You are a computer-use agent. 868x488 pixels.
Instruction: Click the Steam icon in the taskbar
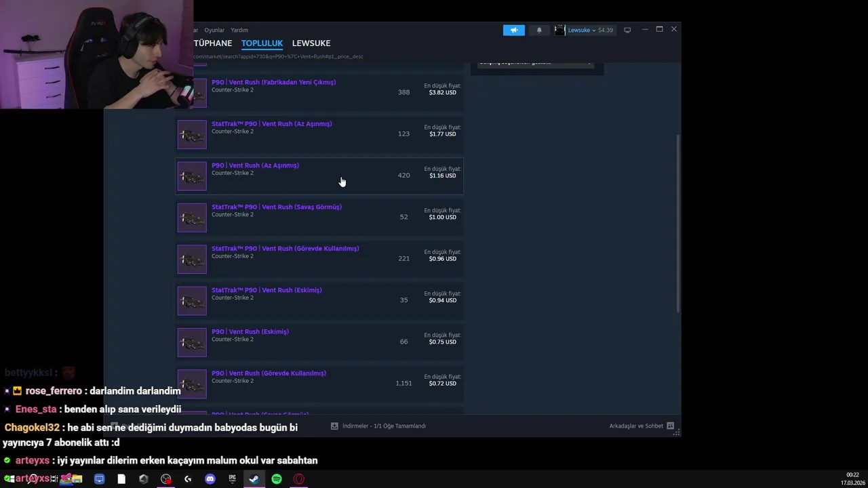254,479
